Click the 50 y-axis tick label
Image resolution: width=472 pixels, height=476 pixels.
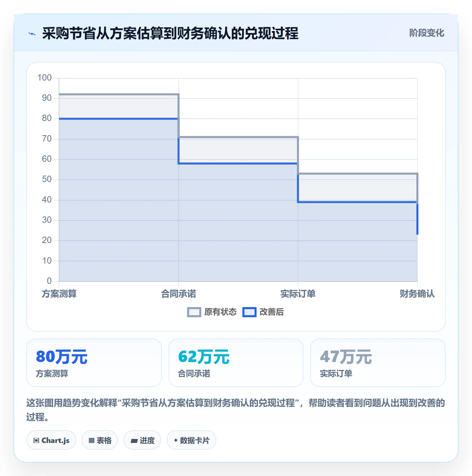[x=47, y=179]
